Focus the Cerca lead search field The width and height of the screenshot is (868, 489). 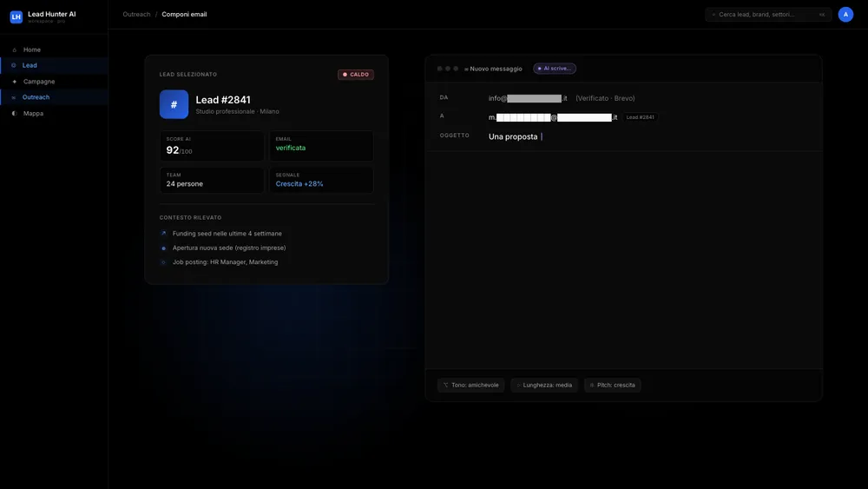coord(768,15)
